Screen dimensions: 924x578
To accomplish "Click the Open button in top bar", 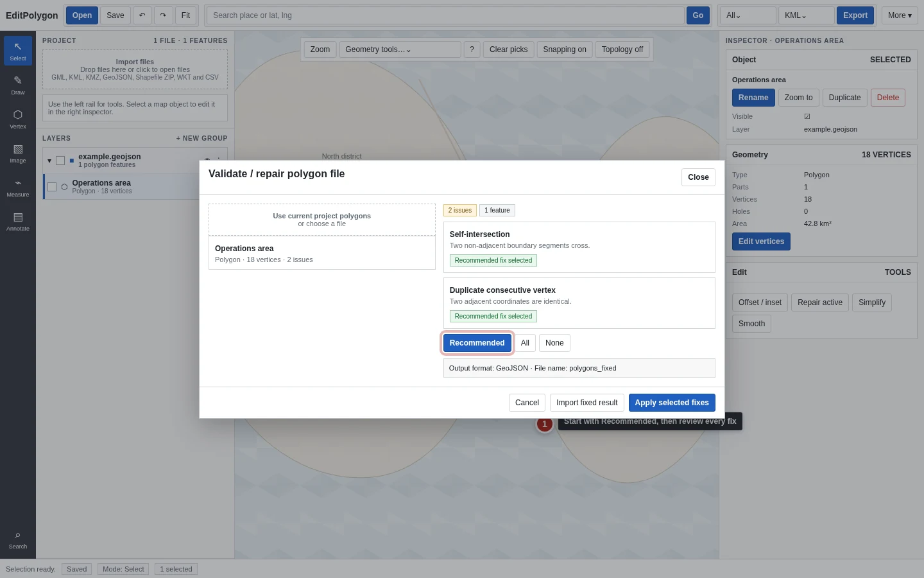I will pos(82,15).
